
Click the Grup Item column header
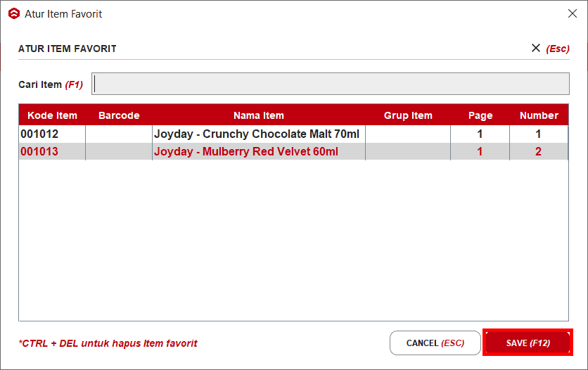pyautogui.click(x=408, y=115)
